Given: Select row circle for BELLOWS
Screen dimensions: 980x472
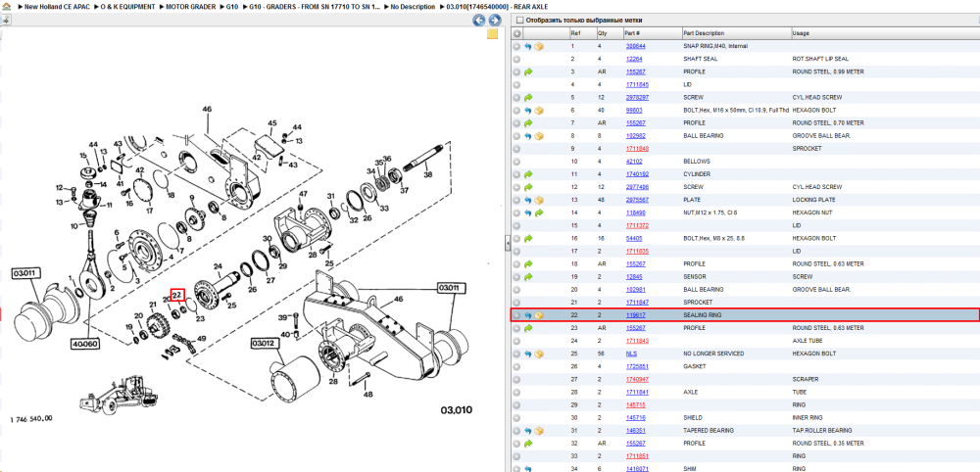Looking at the screenshot, I should [x=516, y=161].
